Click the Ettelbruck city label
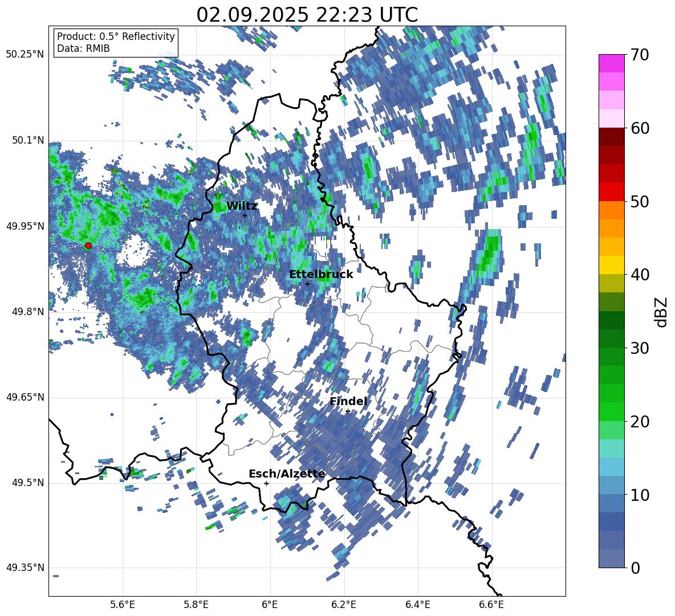675x616 pixels. [321, 275]
